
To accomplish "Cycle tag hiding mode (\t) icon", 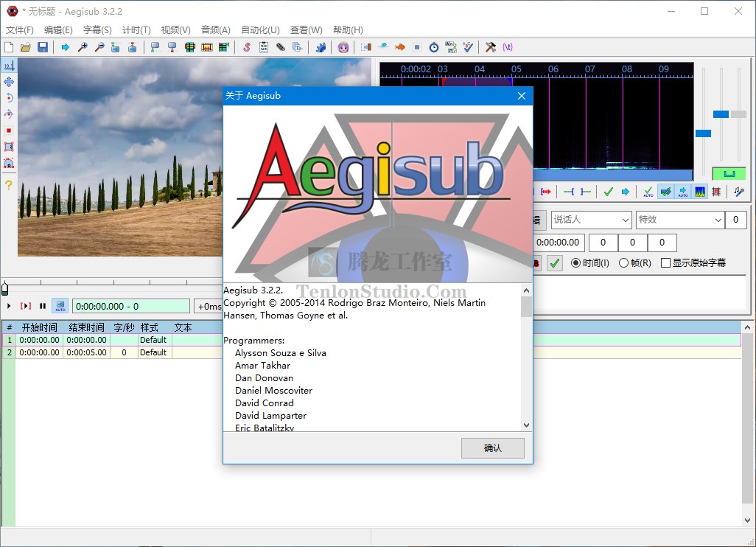I will coord(507,46).
